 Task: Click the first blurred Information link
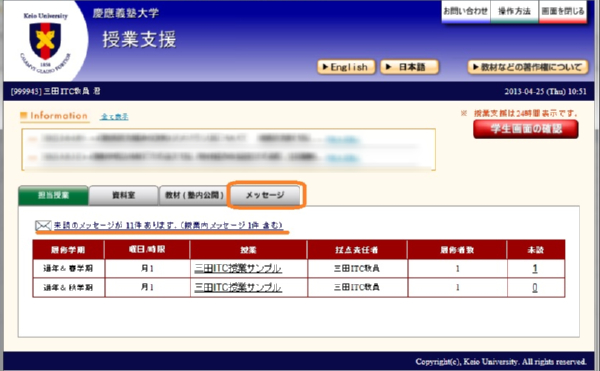click(x=342, y=140)
